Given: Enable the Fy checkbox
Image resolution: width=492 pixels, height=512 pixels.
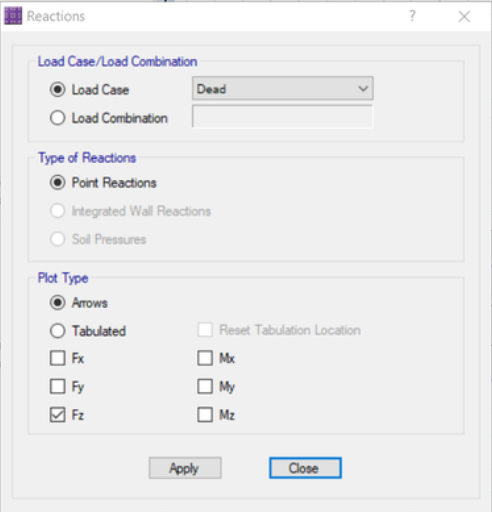Looking at the screenshot, I should [x=57, y=387].
